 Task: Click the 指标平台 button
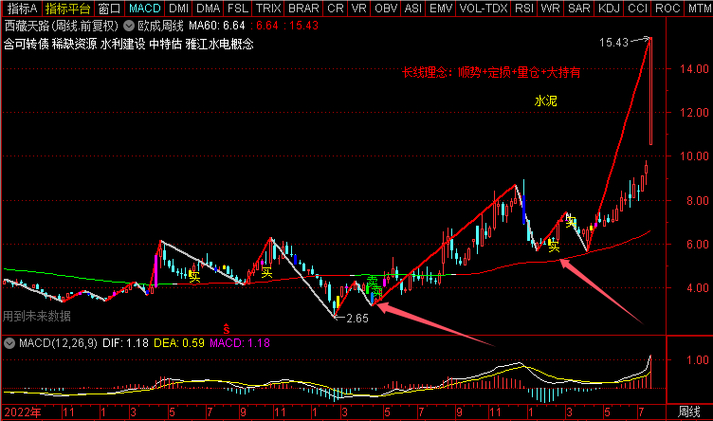pos(67,8)
